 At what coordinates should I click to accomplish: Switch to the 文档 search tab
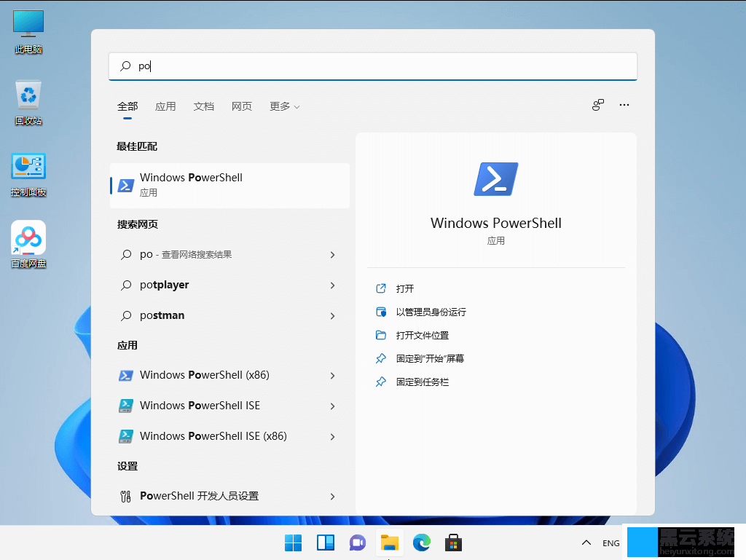203,106
